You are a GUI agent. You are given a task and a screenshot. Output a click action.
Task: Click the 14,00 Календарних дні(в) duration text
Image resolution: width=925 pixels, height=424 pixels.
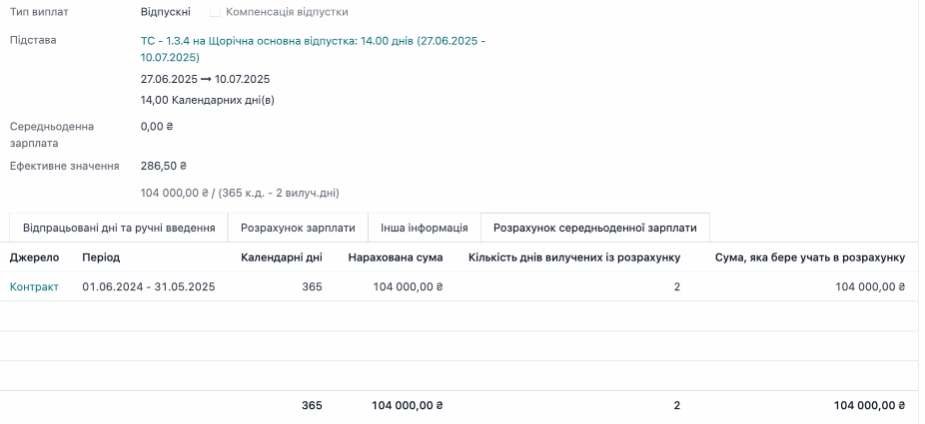[207, 100]
